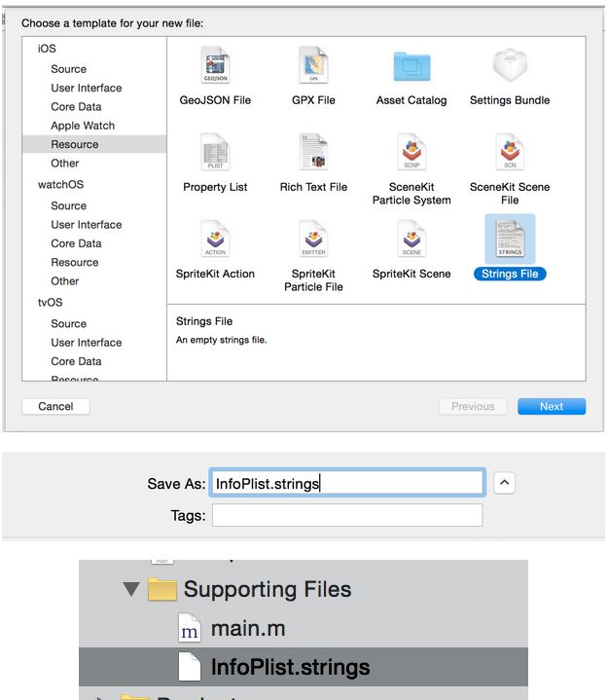Select the GeoJSON File template icon

[x=215, y=65]
